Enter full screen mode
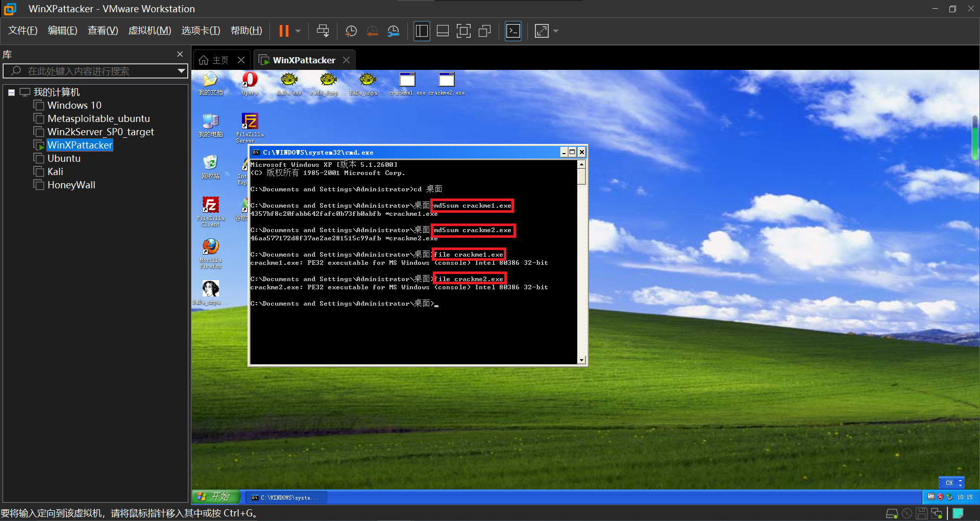Viewport: 980px width, 521px height. (463, 31)
